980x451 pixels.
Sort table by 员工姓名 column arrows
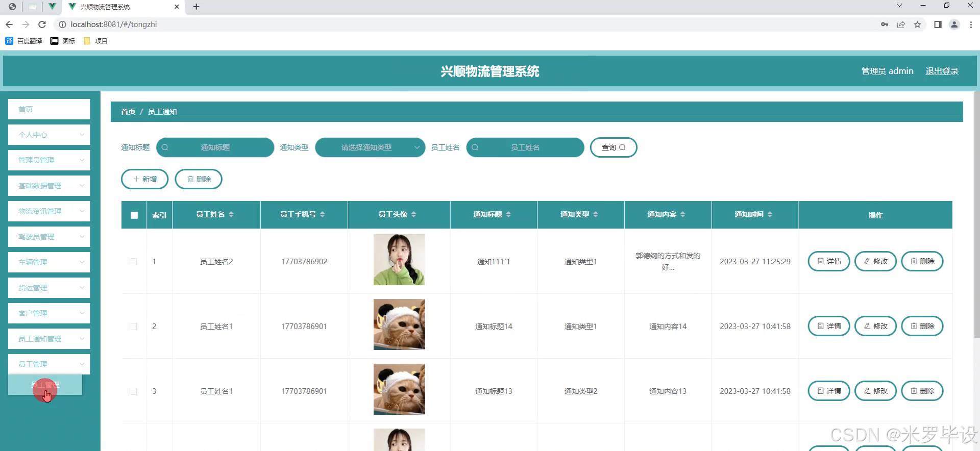[231, 215]
